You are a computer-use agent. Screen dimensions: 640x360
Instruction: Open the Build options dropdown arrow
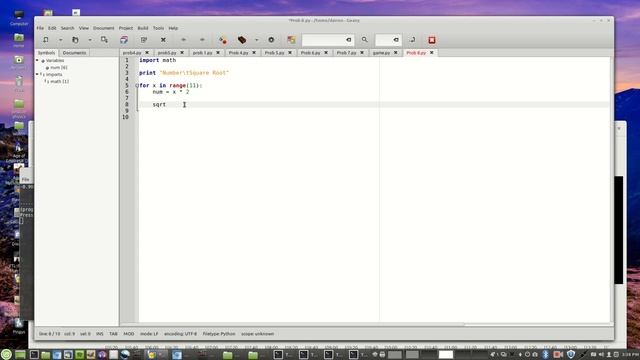pos(256,40)
